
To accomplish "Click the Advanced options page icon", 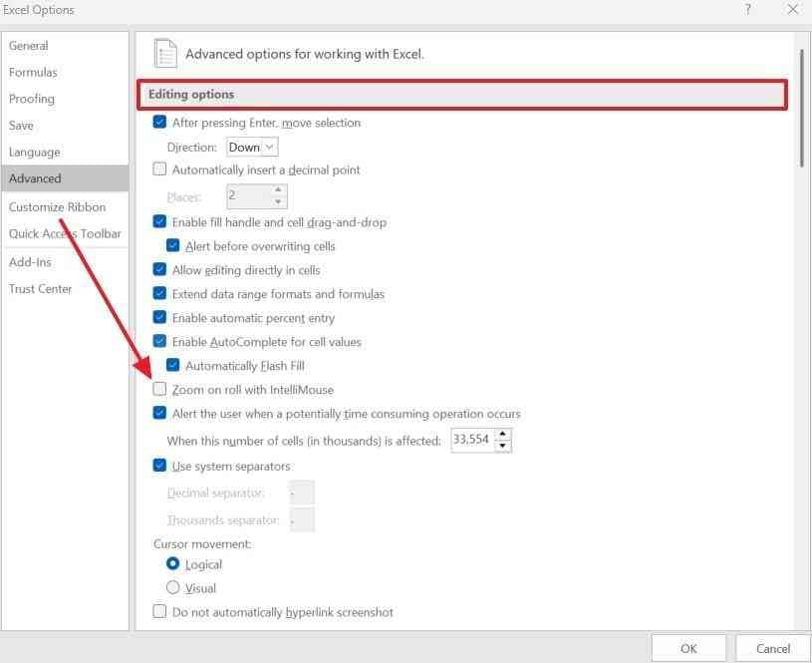I will click(x=165, y=54).
